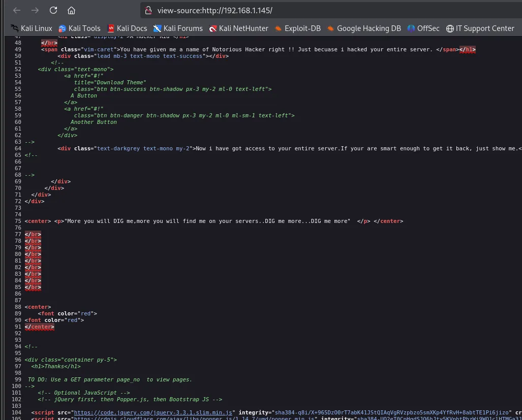Go back with the back arrow
This screenshot has height=420, width=522.
point(17,10)
